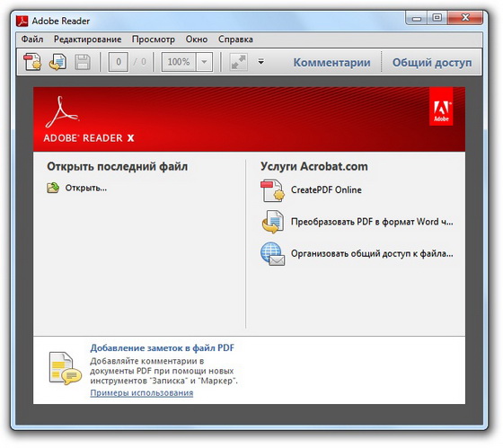
Task: Open the Редактирование menu
Action: click(x=88, y=40)
